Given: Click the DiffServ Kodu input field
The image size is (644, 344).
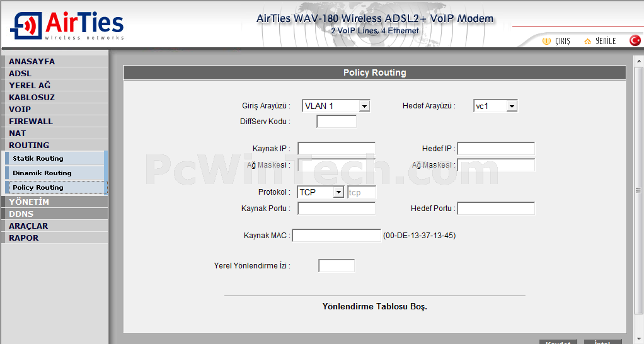Looking at the screenshot, I should 336,122.
